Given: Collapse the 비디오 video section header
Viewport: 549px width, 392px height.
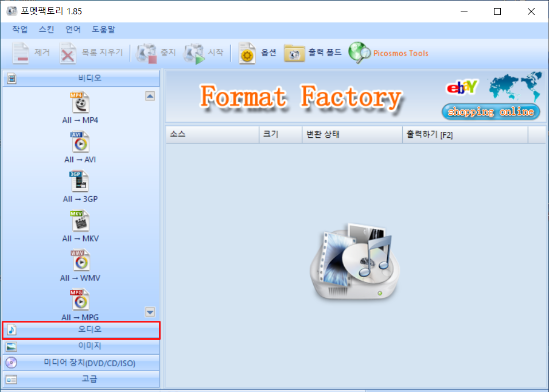Looking at the screenshot, I should click(81, 79).
